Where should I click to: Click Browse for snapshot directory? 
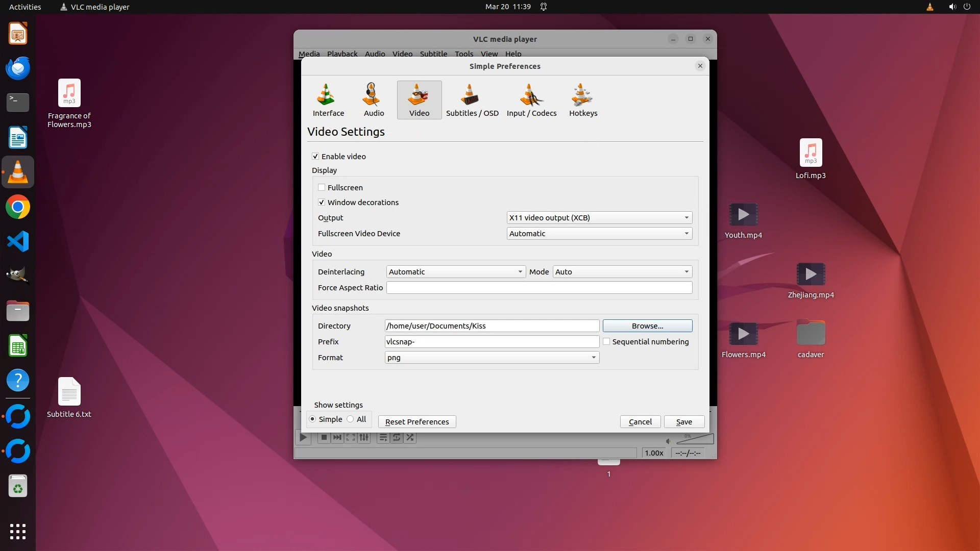click(x=647, y=326)
